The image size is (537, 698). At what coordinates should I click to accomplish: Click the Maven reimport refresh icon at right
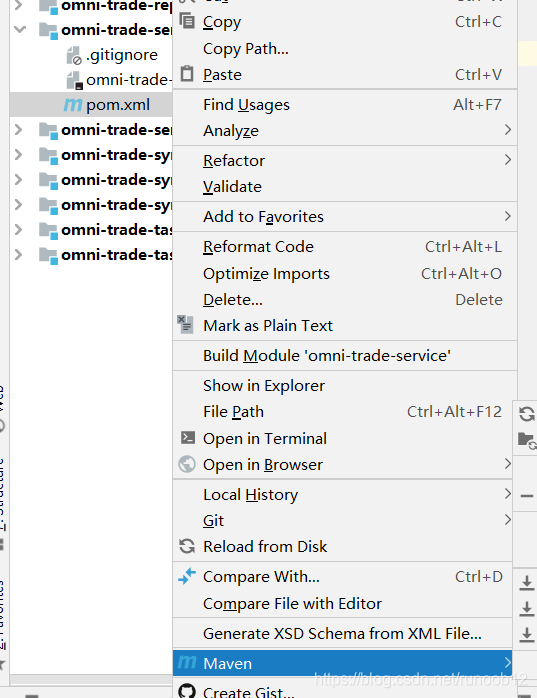point(527,414)
